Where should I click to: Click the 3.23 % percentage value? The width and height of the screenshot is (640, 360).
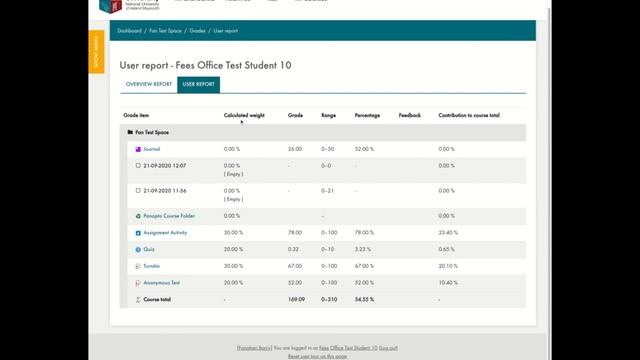362,249
